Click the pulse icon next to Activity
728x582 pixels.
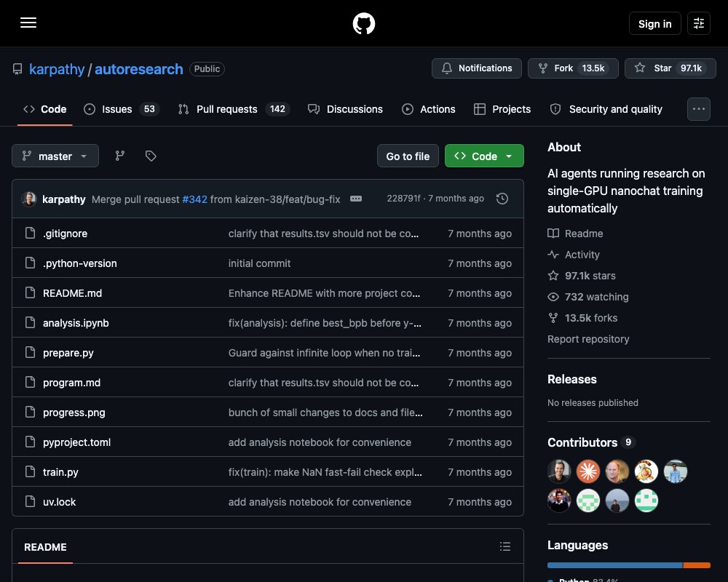(x=553, y=255)
